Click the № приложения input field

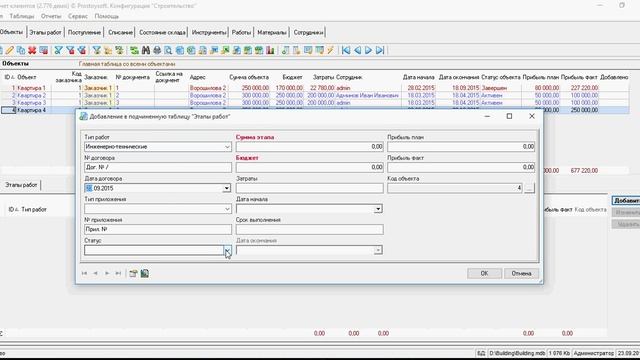(158, 229)
